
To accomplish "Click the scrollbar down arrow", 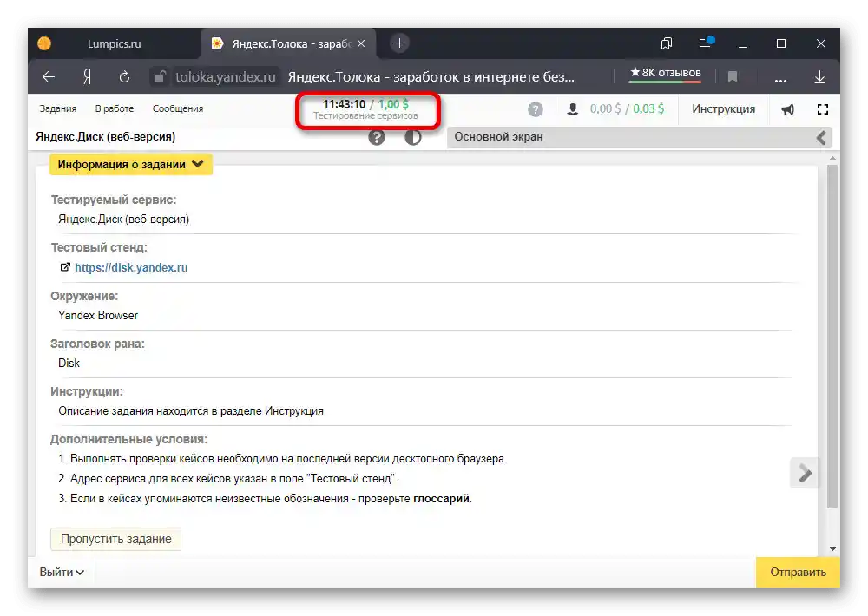I will [832, 549].
